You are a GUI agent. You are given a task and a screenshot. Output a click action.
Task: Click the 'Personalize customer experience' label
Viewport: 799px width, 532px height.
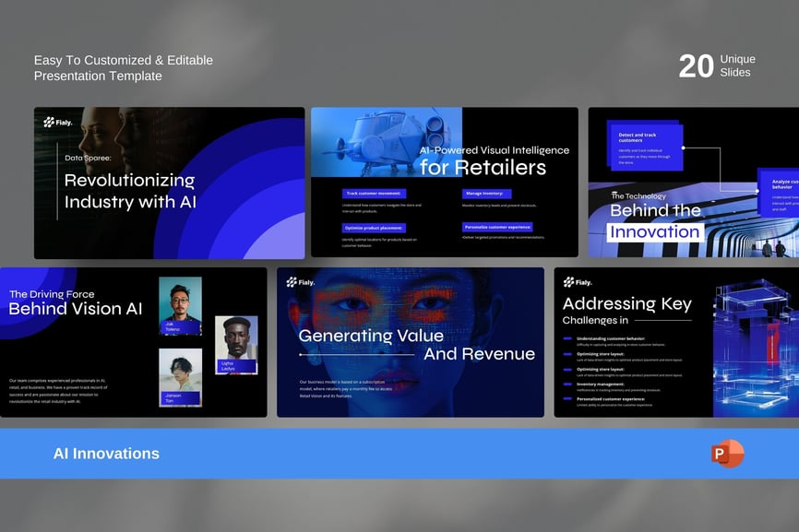(x=497, y=227)
